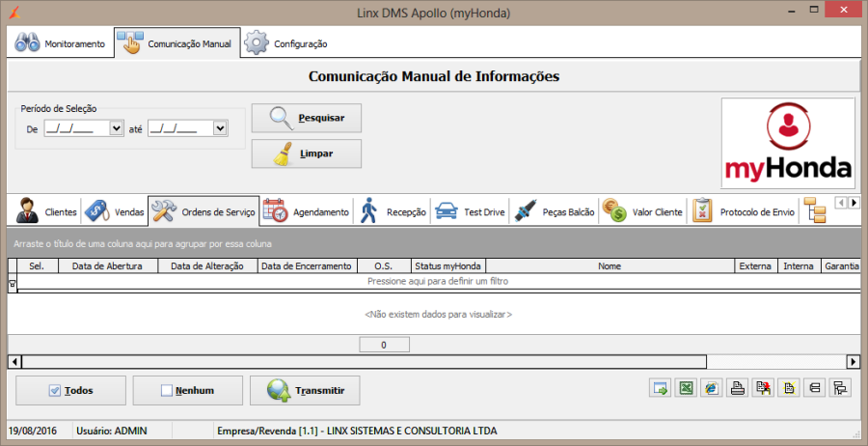868x446 pixels.
Task: Open the Test Drive tab
Action: pos(470,211)
